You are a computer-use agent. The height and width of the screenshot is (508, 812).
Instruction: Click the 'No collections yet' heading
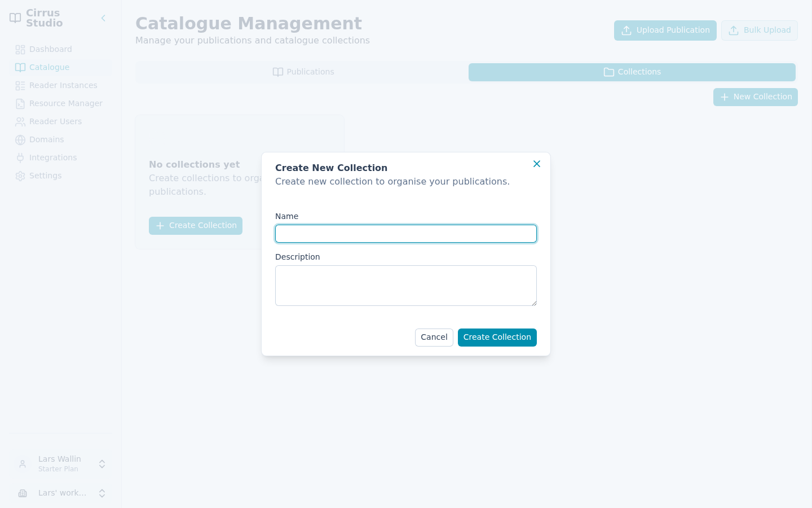195,165
